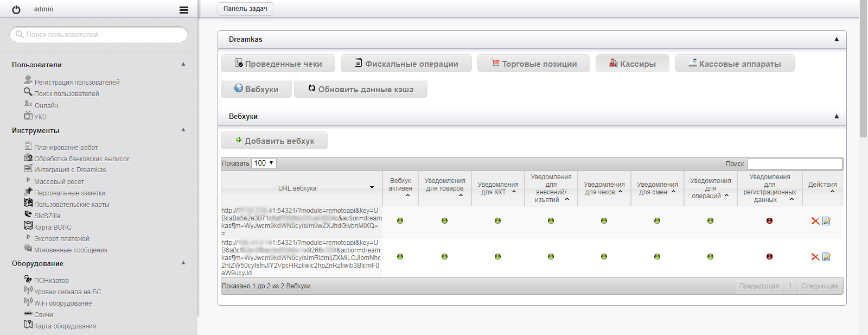Viewport: 868px width, 335px height.
Task: Click first row's registration data red indicator
Action: (769, 221)
